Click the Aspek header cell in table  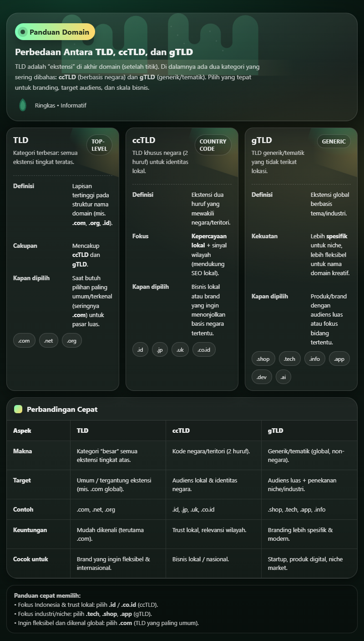click(22, 431)
